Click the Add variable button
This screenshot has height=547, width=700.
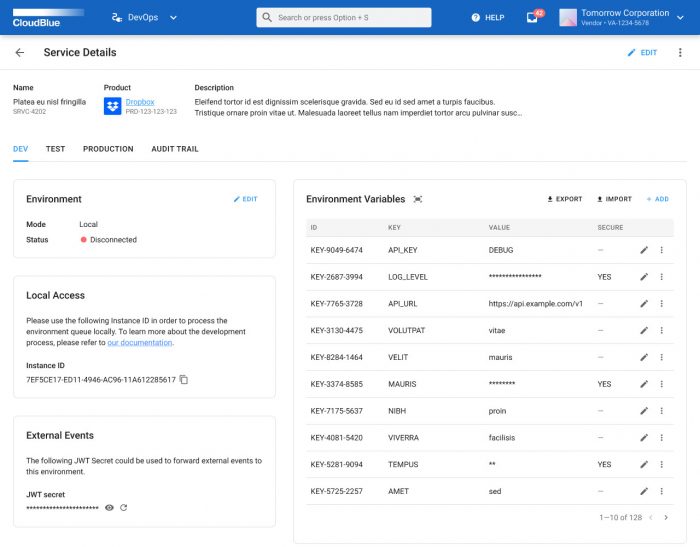[657, 199]
